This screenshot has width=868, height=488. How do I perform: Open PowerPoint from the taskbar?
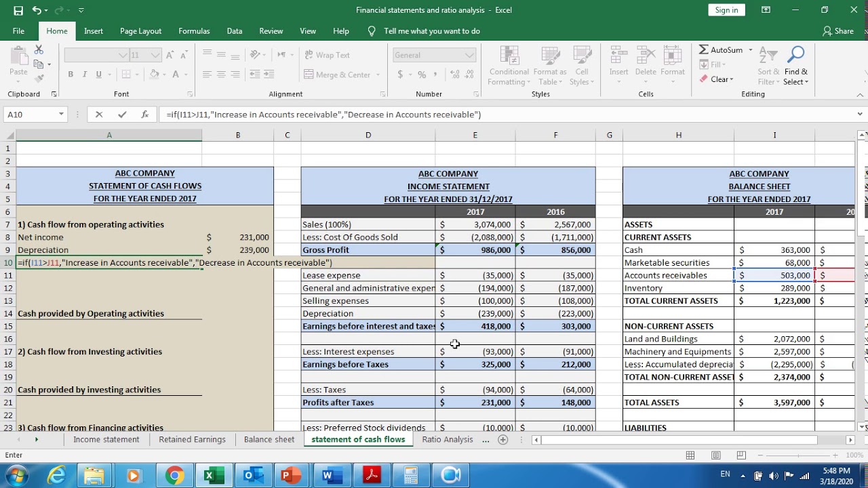click(290, 476)
